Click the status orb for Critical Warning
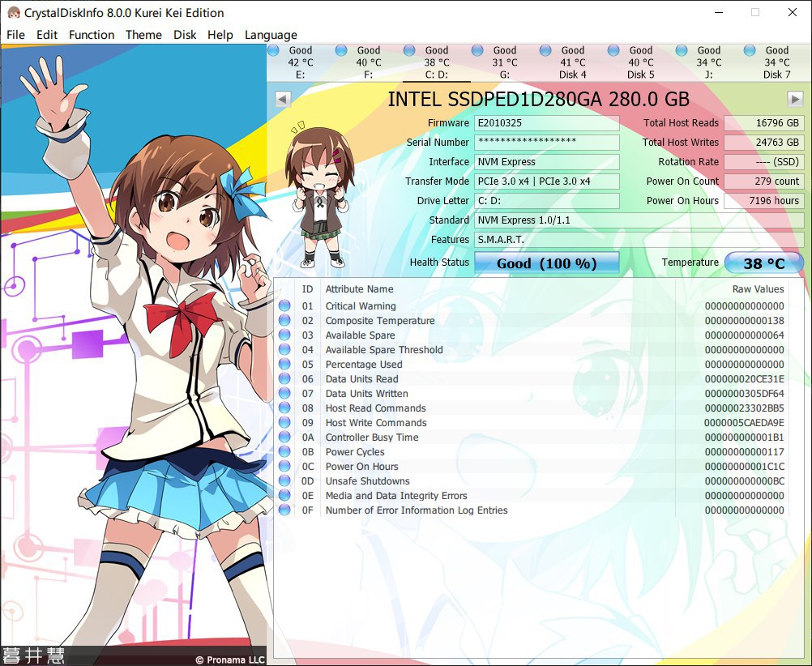This screenshot has height=666, width=812. click(284, 305)
